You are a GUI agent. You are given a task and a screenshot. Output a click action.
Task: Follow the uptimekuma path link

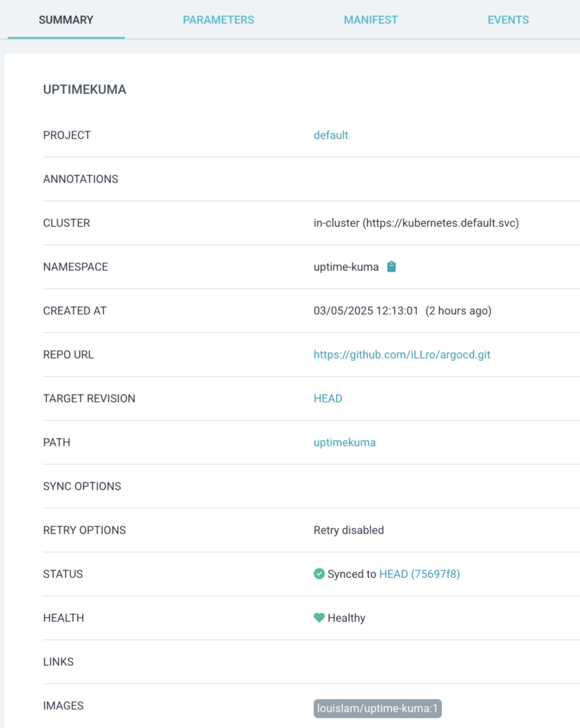pyautogui.click(x=345, y=442)
